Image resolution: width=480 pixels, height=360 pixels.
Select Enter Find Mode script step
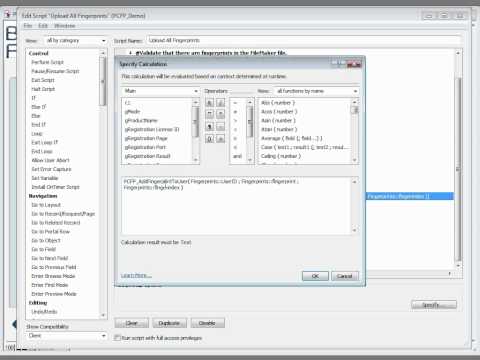tap(50, 285)
